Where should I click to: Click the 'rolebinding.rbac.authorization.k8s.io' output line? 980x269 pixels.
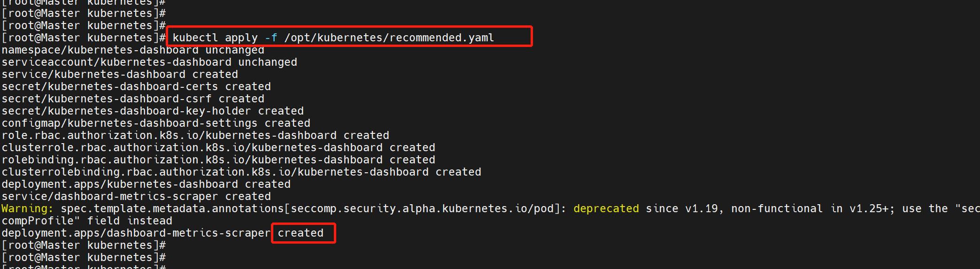pos(218,160)
